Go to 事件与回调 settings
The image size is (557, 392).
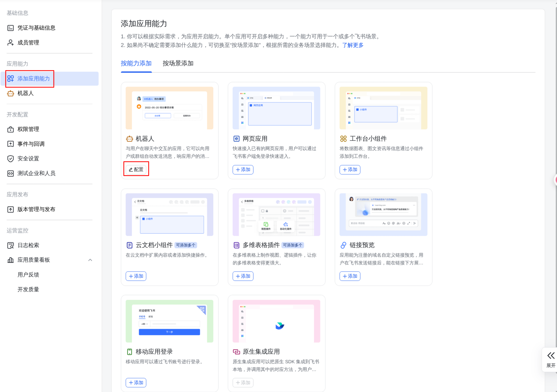coord(49,144)
